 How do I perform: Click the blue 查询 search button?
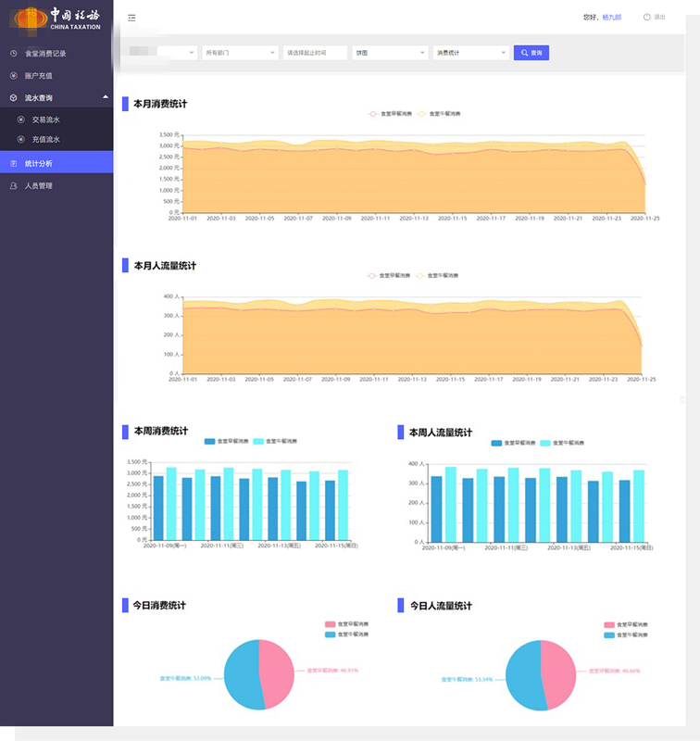tap(531, 54)
